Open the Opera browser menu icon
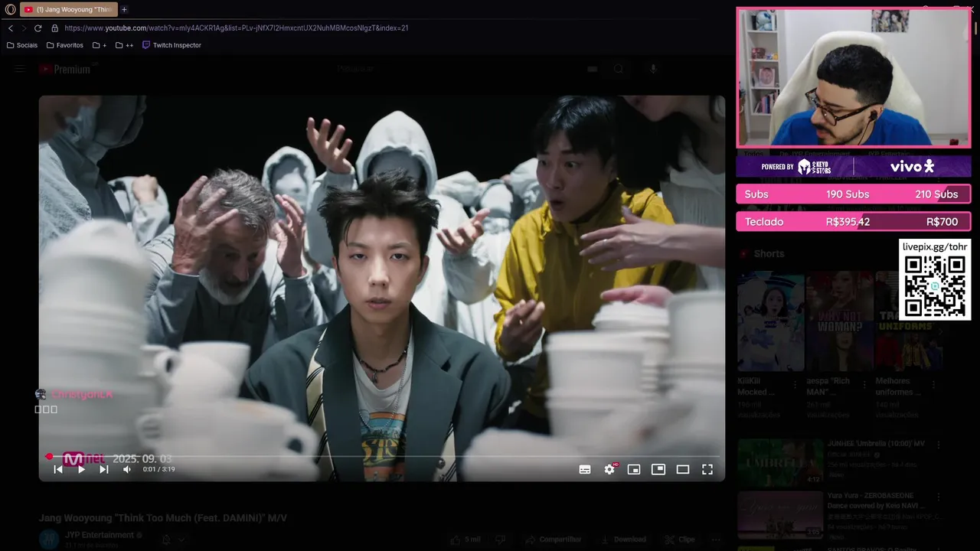This screenshot has height=551, width=980. pyautogui.click(x=10, y=9)
